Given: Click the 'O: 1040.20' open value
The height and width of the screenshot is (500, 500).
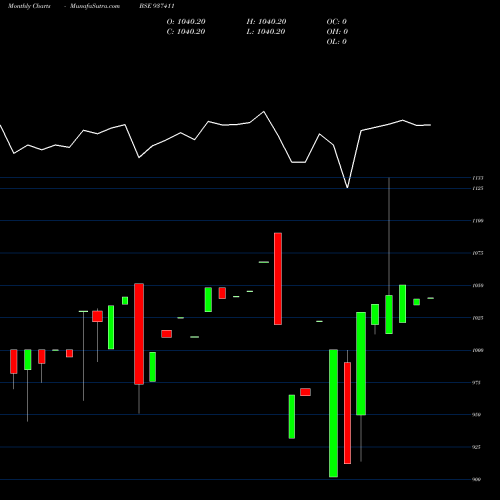Looking at the screenshot, I should click(x=186, y=22).
